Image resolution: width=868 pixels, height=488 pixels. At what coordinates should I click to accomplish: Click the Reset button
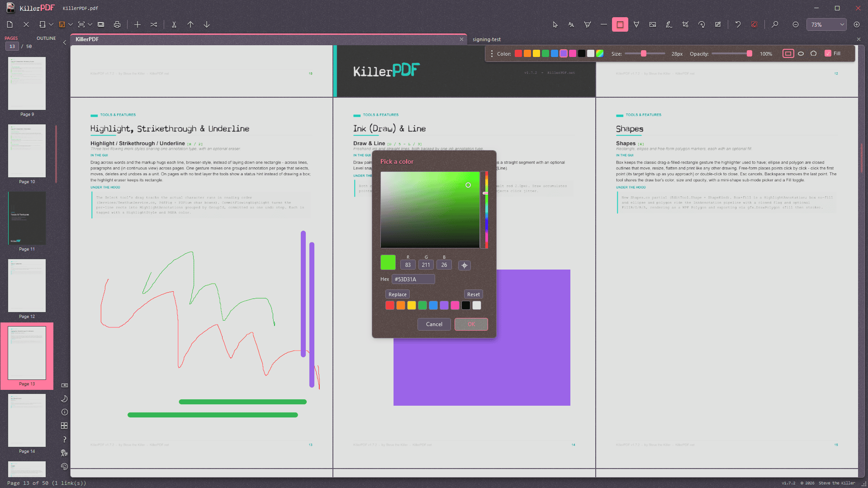coord(474,294)
